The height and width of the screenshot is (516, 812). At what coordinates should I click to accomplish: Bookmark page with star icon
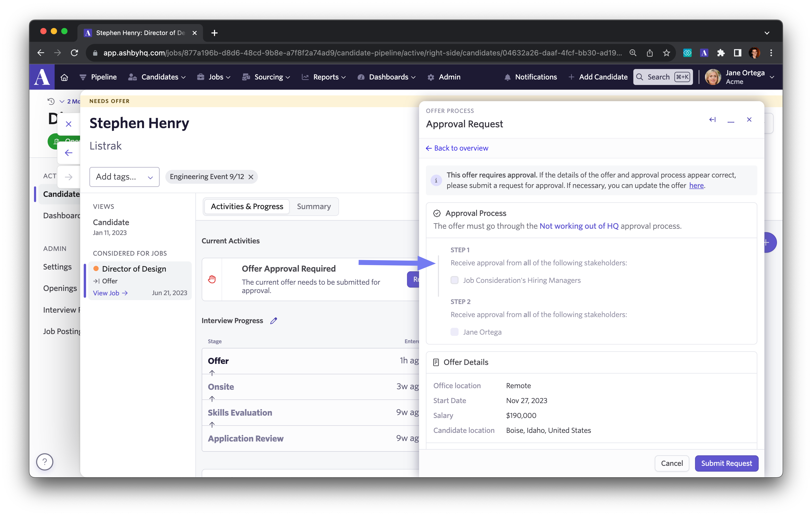[x=666, y=53]
